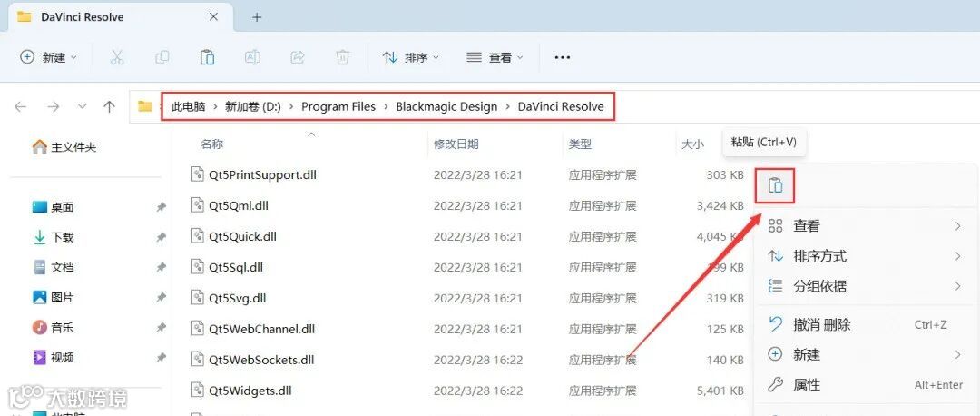
Task: Choose 属性 from context menu
Action: 867,385
